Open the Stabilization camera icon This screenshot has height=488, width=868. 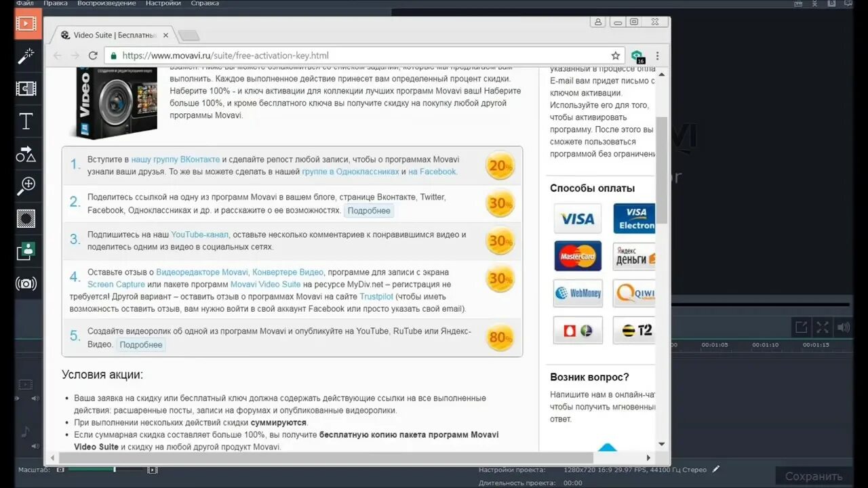tap(26, 283)
